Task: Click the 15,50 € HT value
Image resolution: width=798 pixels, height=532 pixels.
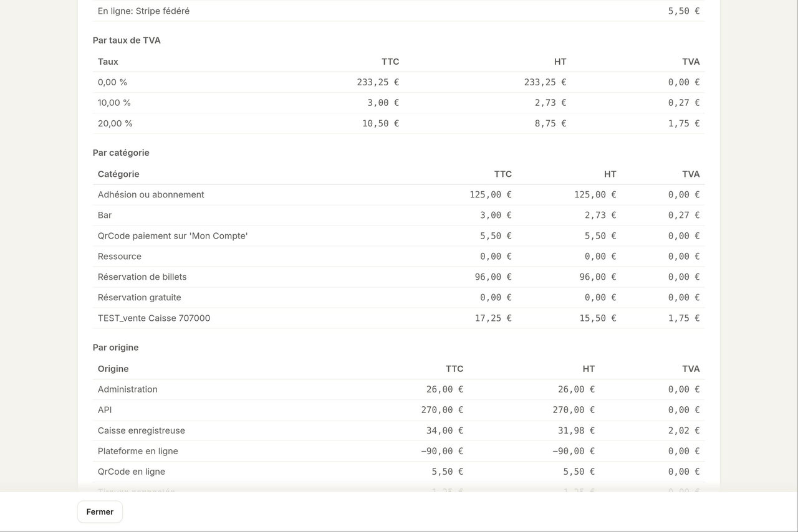Action: [x=598, y=318]
